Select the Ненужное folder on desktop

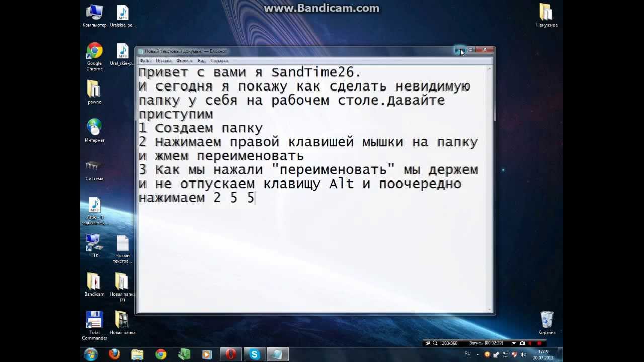pos(546,15)
